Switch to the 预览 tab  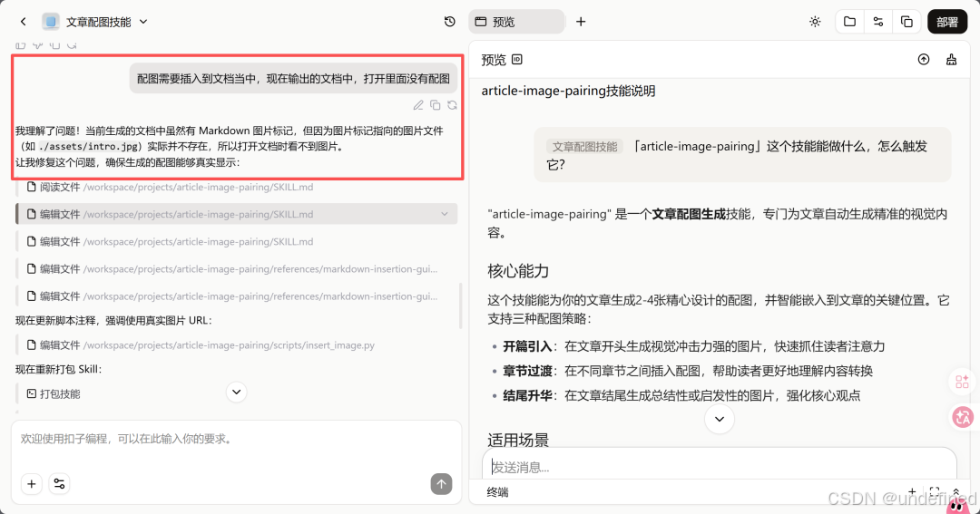click(516, 22)
